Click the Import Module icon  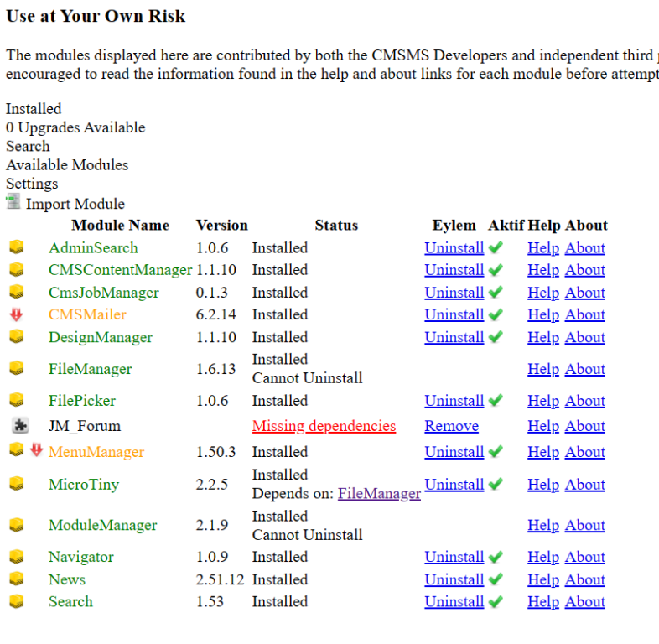coord(13,202)
